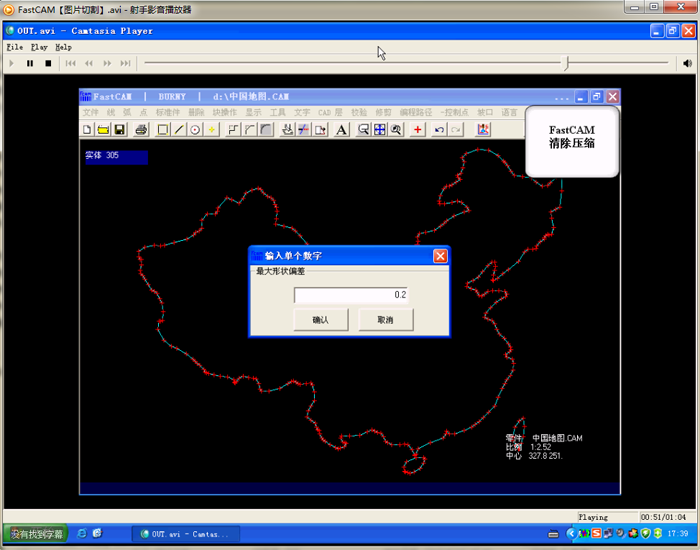
Task: Click the zoom magnifier icon
Action: click(x=396, y=129)
